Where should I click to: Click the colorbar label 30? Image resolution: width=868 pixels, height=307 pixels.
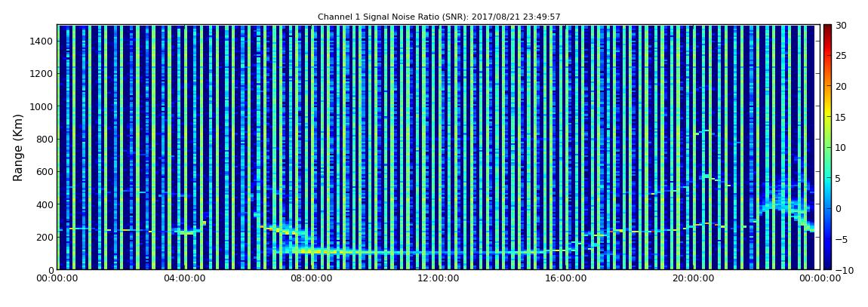(x=841, y=26)
